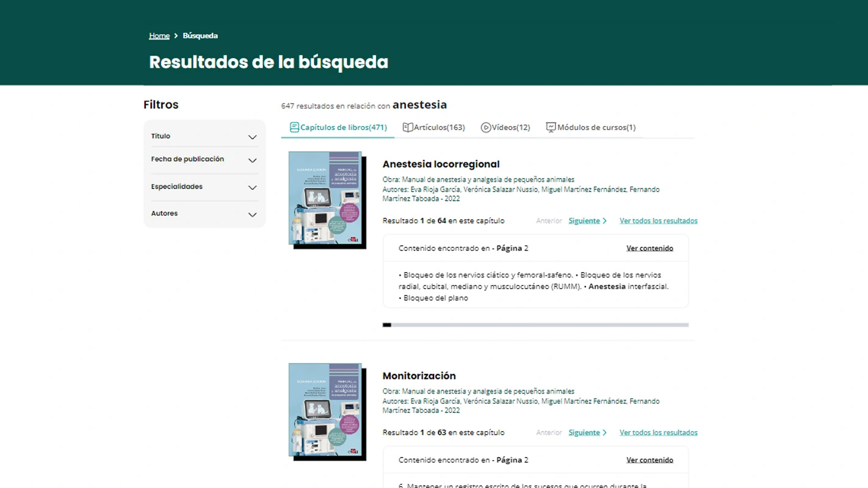The width and height of the screenshot is (868, 488).
Task: Click progress bar under Anestesia locorregional
Action: [x=535, y=325]
